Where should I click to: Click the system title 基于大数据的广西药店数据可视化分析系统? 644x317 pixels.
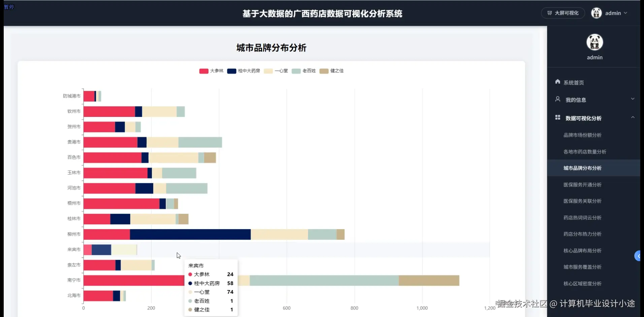pos(322,14)
